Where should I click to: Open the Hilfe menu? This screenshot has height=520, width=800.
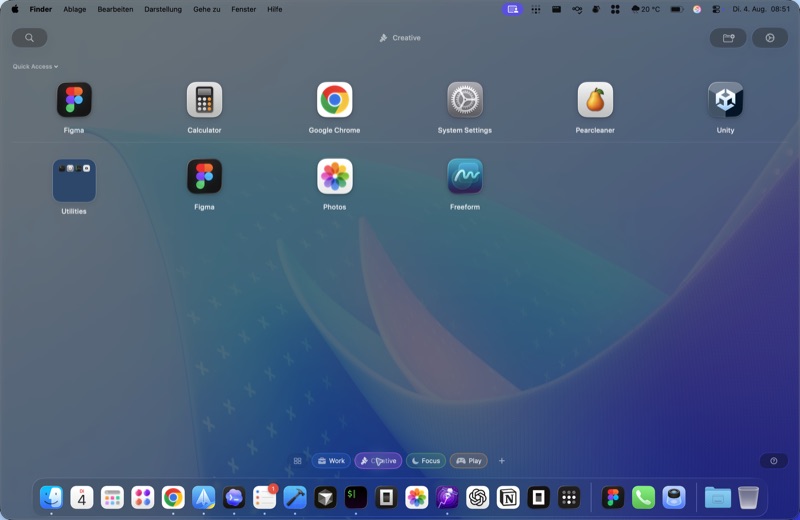click(274, 9)
